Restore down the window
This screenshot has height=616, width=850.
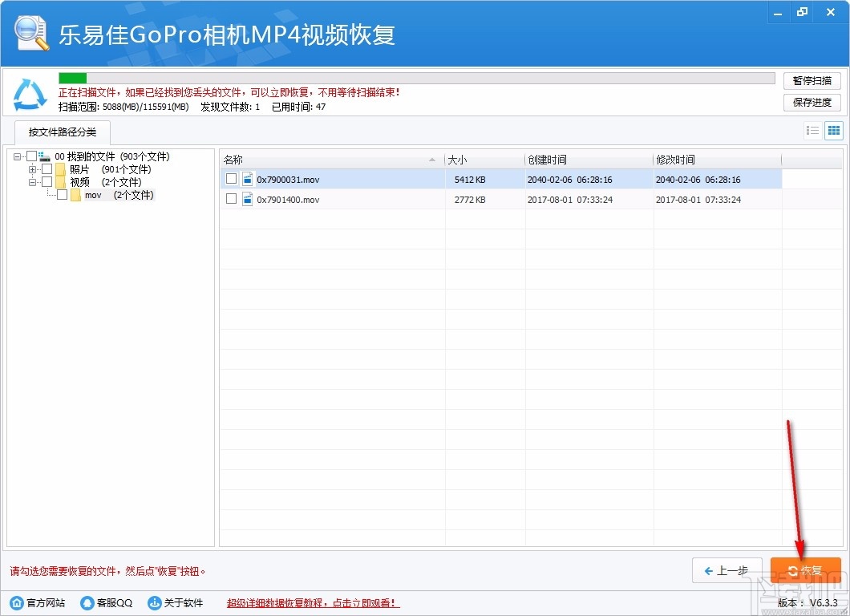(803, 13)
